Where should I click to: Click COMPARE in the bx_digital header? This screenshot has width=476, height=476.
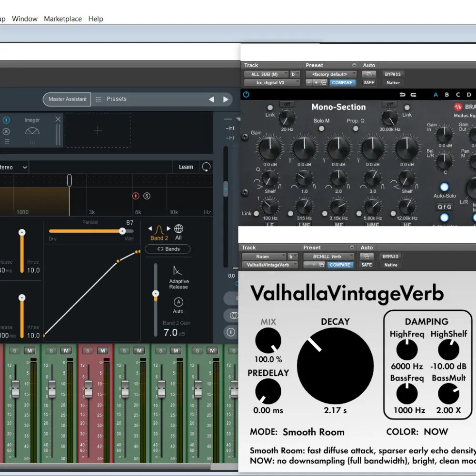coord(342,82)
